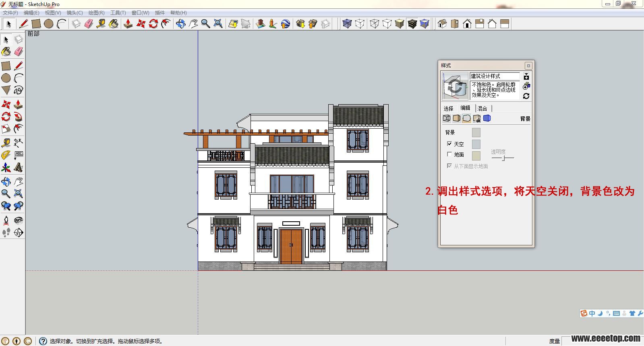Switch to Front view house icon
644x346 pixels.
coord(467,24)
